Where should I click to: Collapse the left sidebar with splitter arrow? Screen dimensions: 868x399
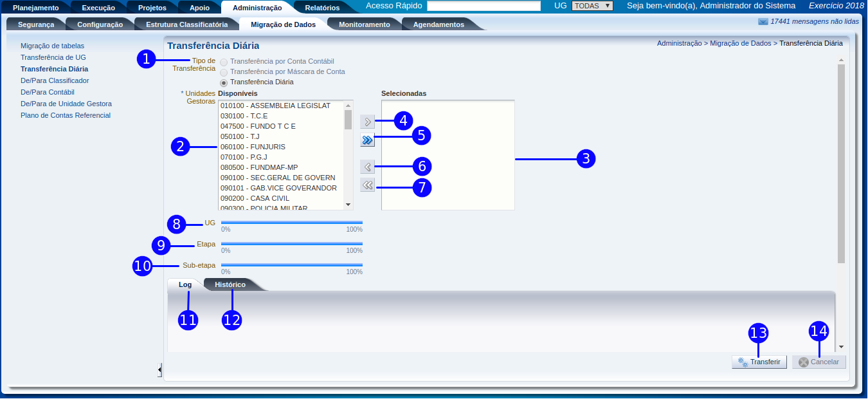[159, 369]
